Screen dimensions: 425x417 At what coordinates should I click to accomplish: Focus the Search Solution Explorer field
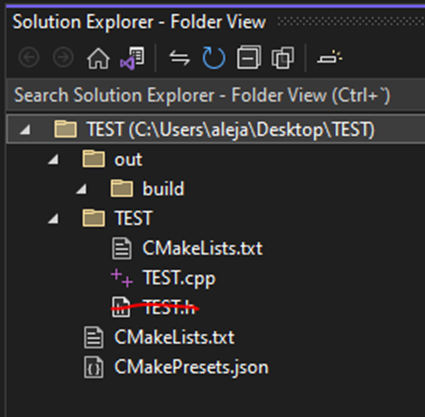(x=216, y=95)
